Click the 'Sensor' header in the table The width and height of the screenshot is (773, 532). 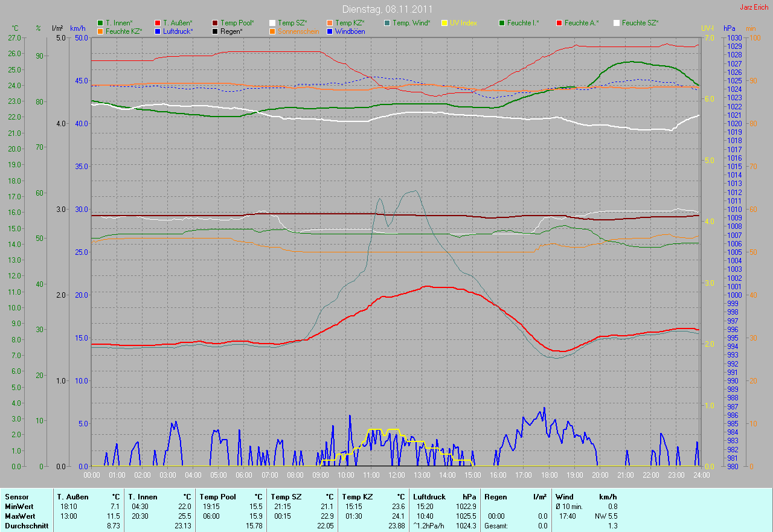(x=16, y=496)
